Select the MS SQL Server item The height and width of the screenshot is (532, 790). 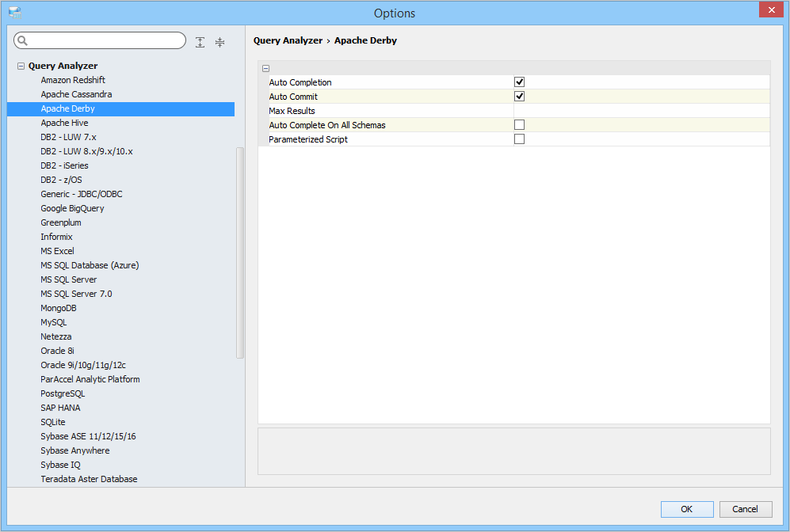click(x=68, y=279)
